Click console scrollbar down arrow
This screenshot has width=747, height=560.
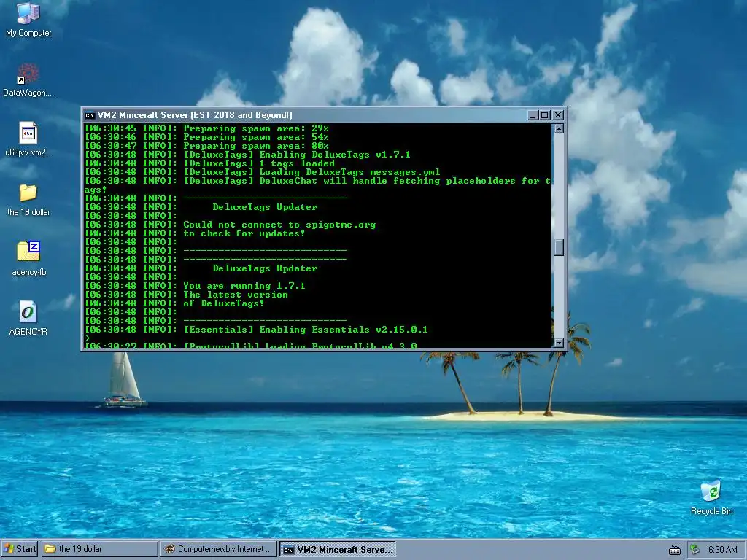click(559, 343)
